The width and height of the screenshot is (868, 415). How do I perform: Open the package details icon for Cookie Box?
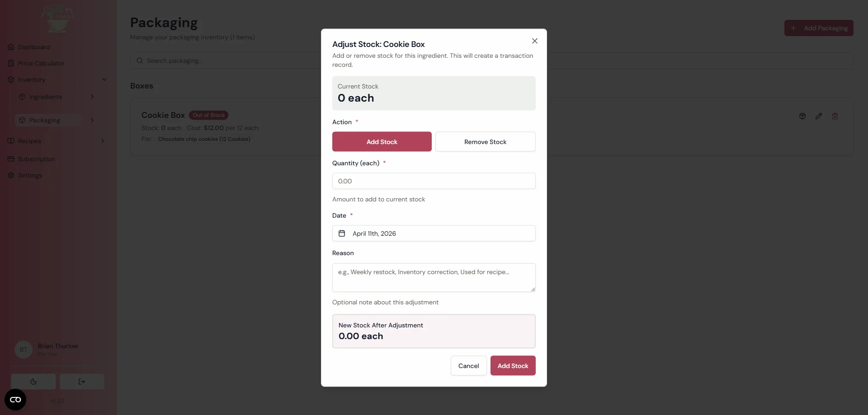point(802,116)
